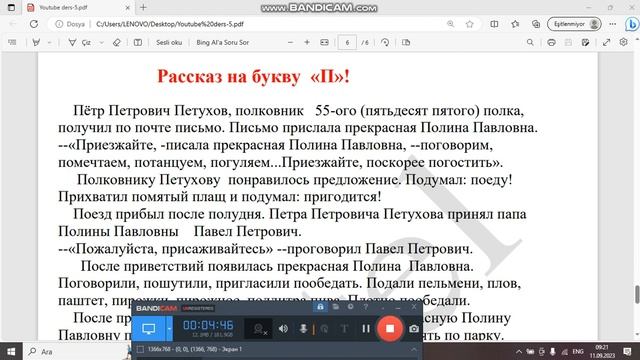640x360 pixels.
Task: Save the PDF with disk icon
Action: click(568, 42)
